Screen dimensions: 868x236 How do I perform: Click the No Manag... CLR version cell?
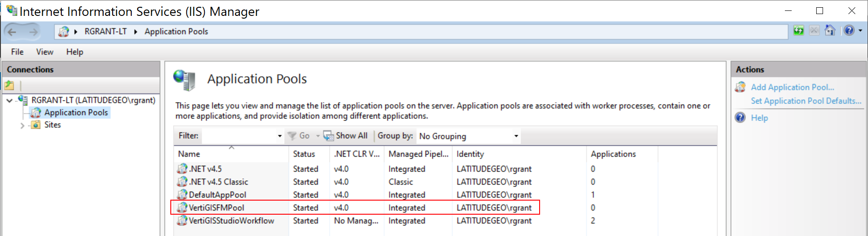tap(356, 221)
